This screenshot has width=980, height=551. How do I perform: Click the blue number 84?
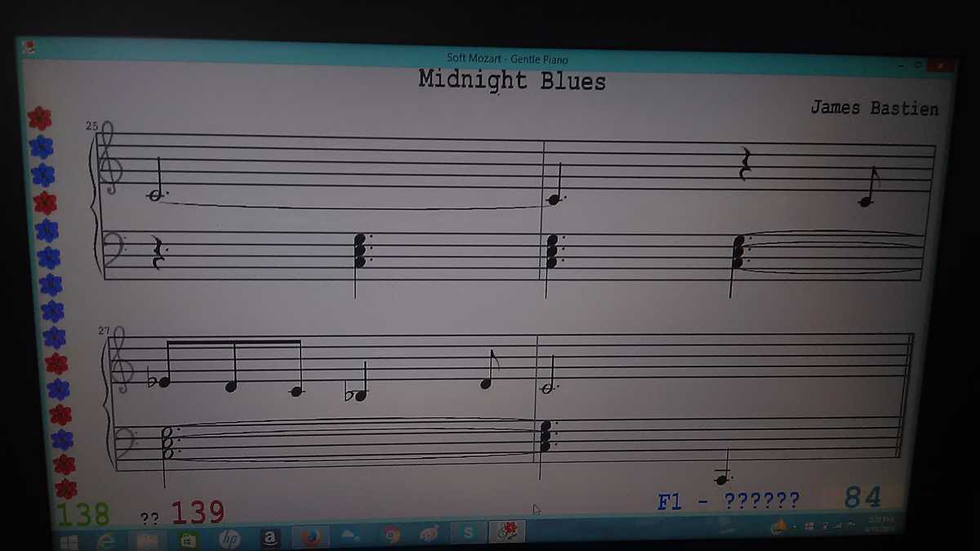pyautogui.click(x=863, y=496)
